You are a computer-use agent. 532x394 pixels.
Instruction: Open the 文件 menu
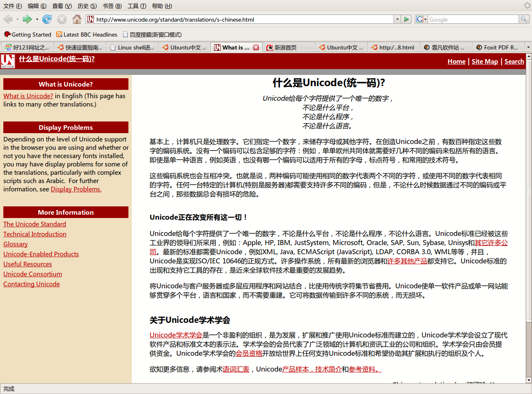pyautogui.click(x=12, y=6)
